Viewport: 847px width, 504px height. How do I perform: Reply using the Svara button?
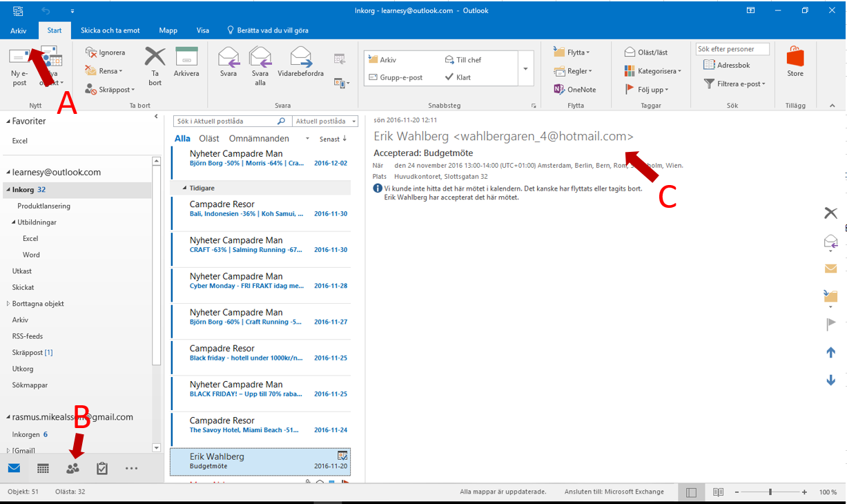pos(228,62)
